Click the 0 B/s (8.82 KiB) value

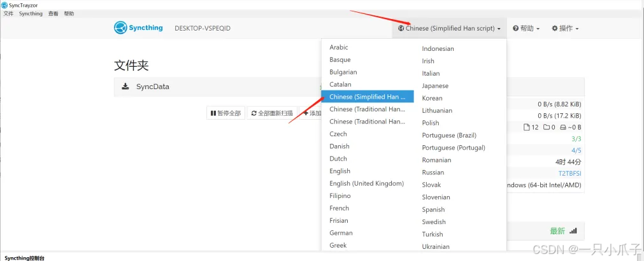click(x=560, y=104)
